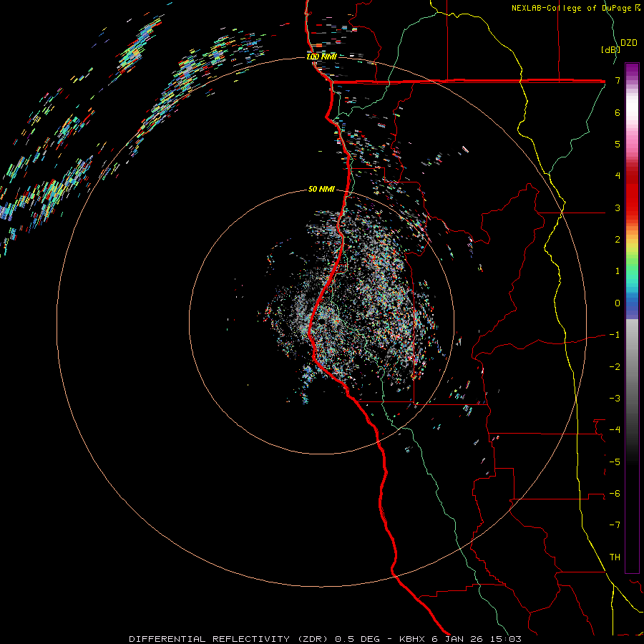Click the 2 value on color scale
This screenshot has width=644, height=644.
(x=618, y=240)
